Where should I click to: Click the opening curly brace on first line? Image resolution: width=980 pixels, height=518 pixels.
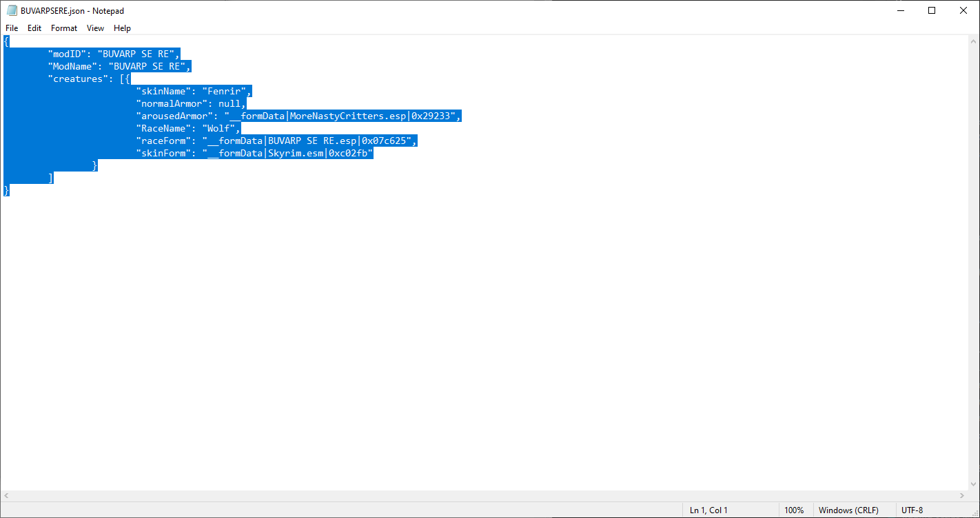pyautogui.click(x=6, y=41)
